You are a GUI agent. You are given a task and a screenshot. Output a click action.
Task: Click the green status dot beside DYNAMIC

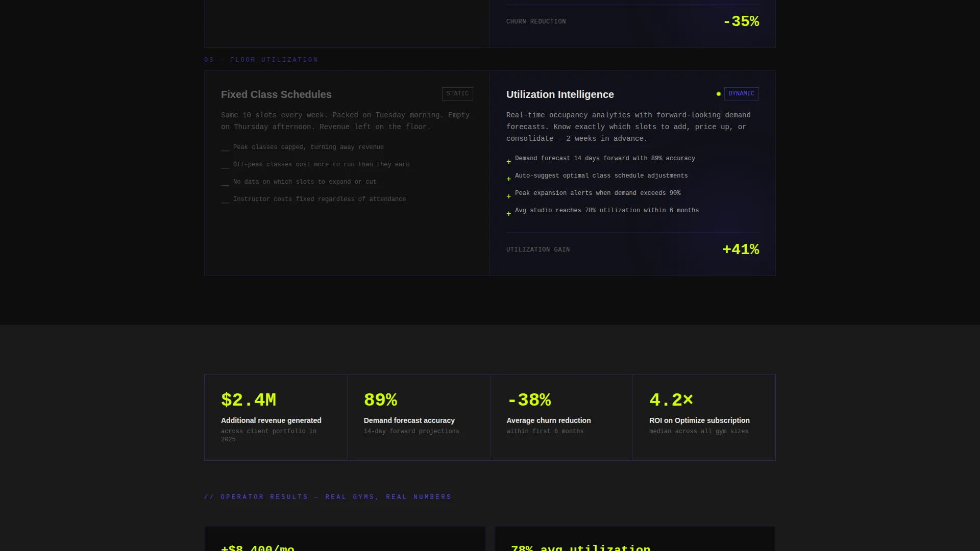pos(719,94)
